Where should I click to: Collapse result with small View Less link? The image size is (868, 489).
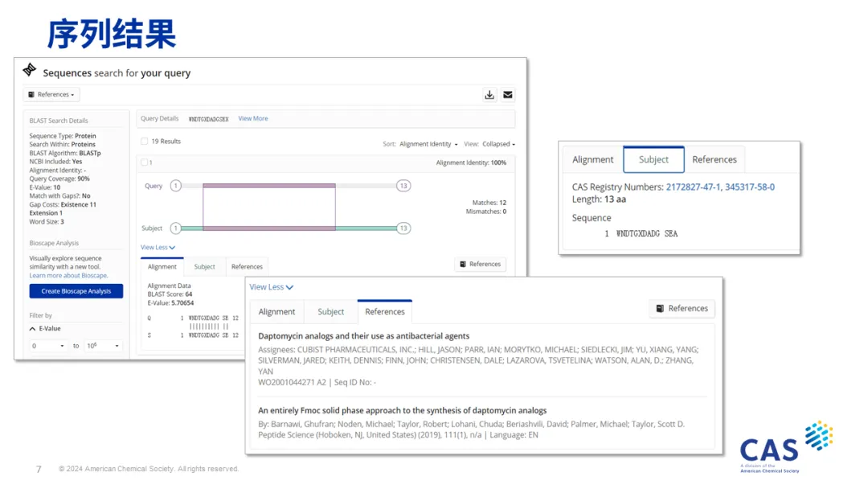point(158,248)
